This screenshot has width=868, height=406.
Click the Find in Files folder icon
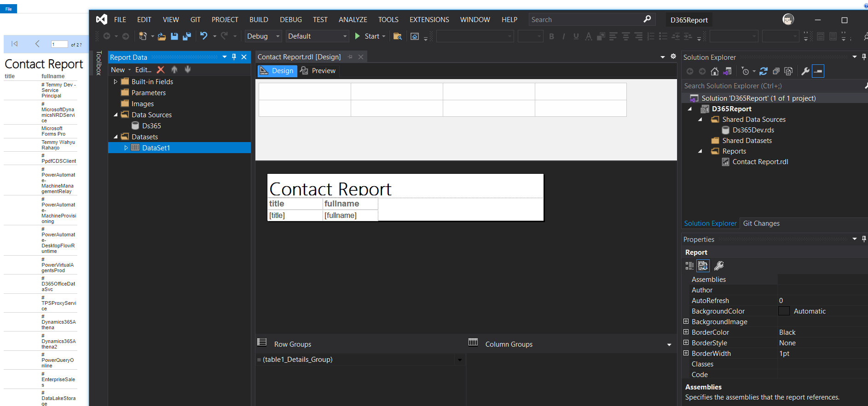[398, 36]
